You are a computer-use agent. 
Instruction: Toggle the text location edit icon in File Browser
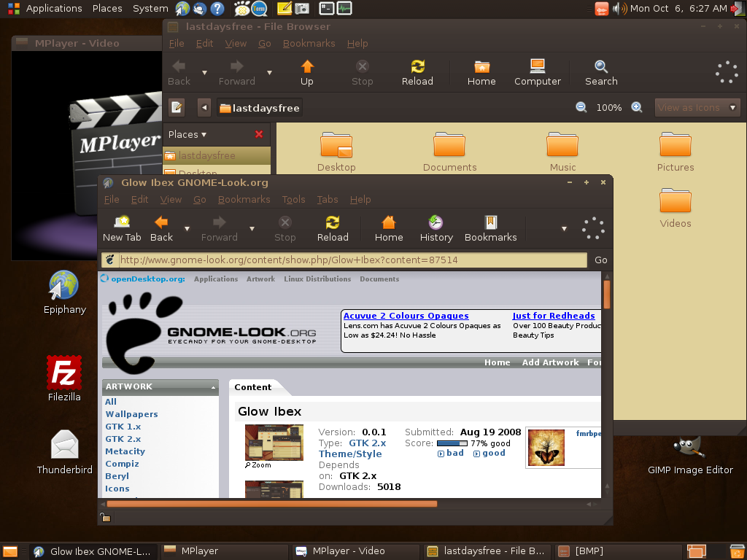pyautogui.click(x=177, y=107)
